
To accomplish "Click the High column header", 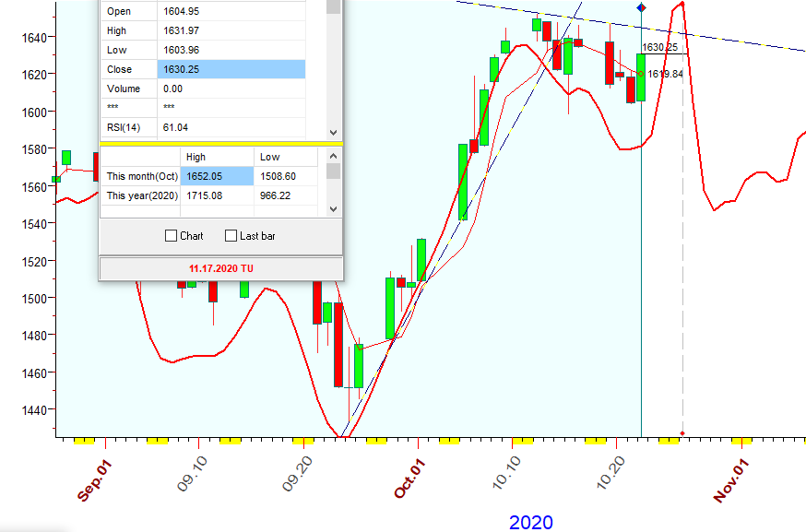I will (216, 157).
